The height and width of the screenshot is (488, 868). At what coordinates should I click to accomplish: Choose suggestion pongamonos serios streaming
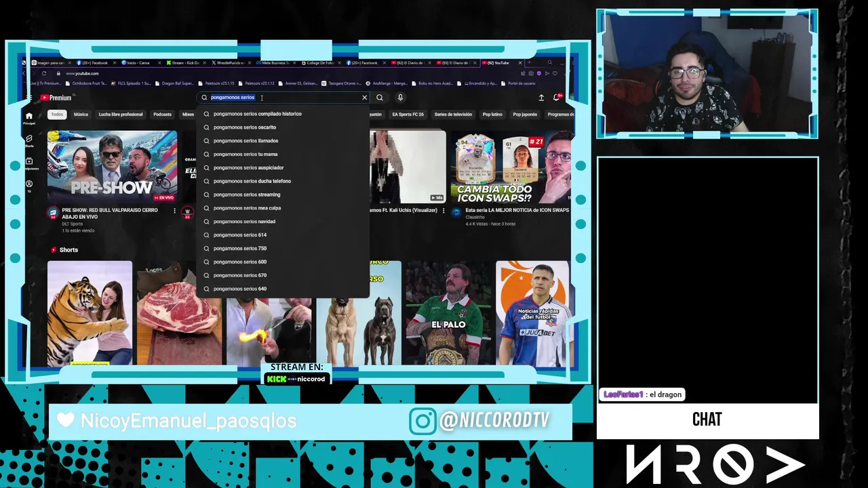[283, 195]
